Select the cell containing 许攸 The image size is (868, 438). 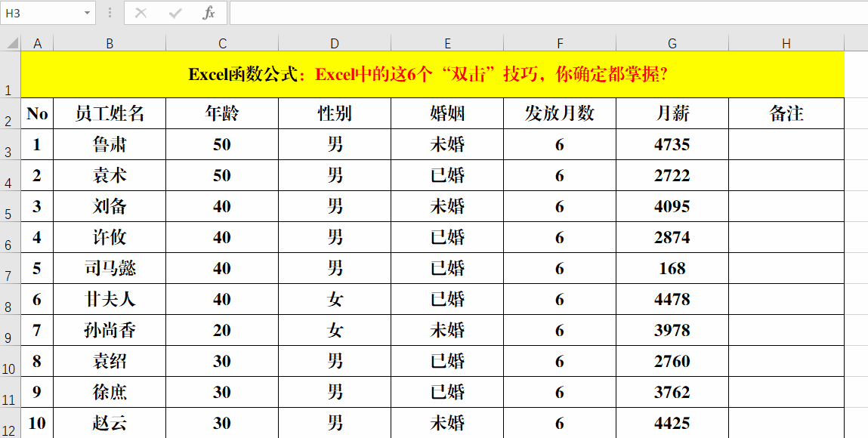[110, 238]
